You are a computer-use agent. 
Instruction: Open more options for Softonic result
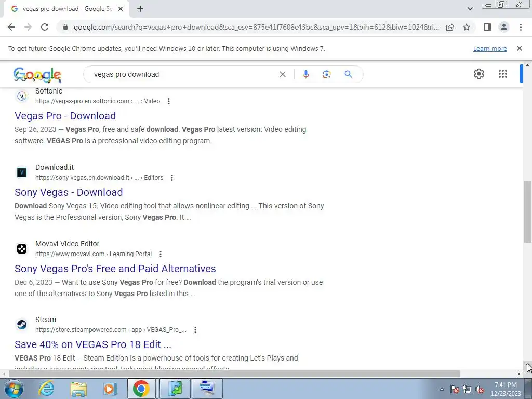tap(169, 101)
